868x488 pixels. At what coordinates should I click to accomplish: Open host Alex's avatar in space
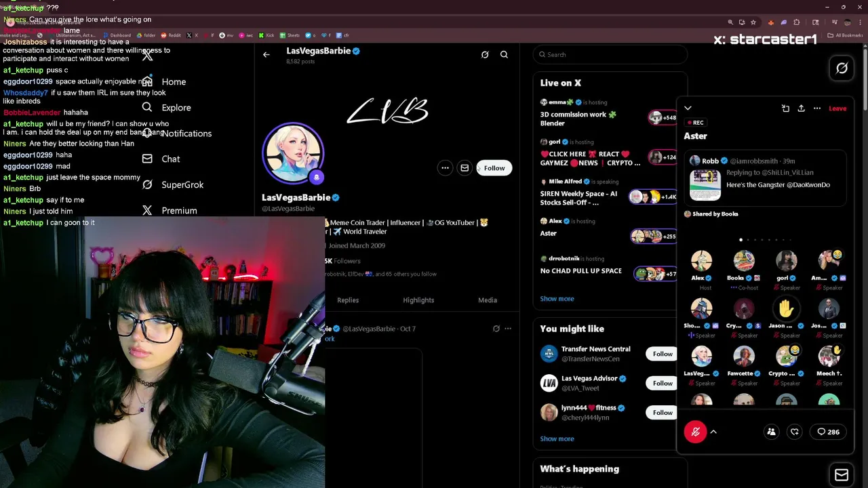[x=701, y=261]
